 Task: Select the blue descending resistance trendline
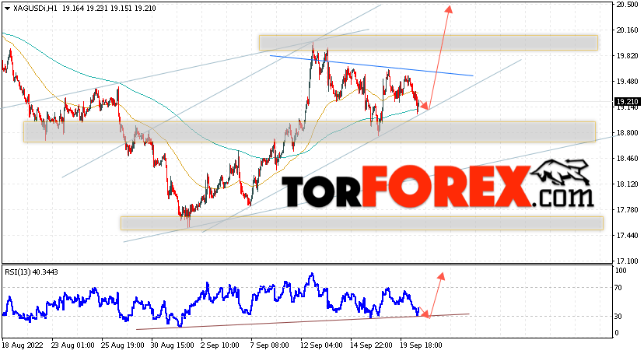tap(372, 65)
